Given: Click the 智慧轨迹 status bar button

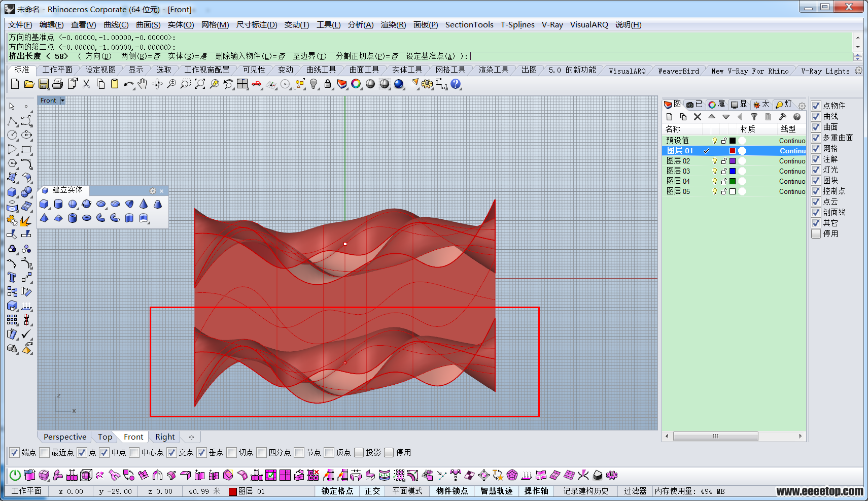Looking at the screenshot, I should [x=496, y=491].
